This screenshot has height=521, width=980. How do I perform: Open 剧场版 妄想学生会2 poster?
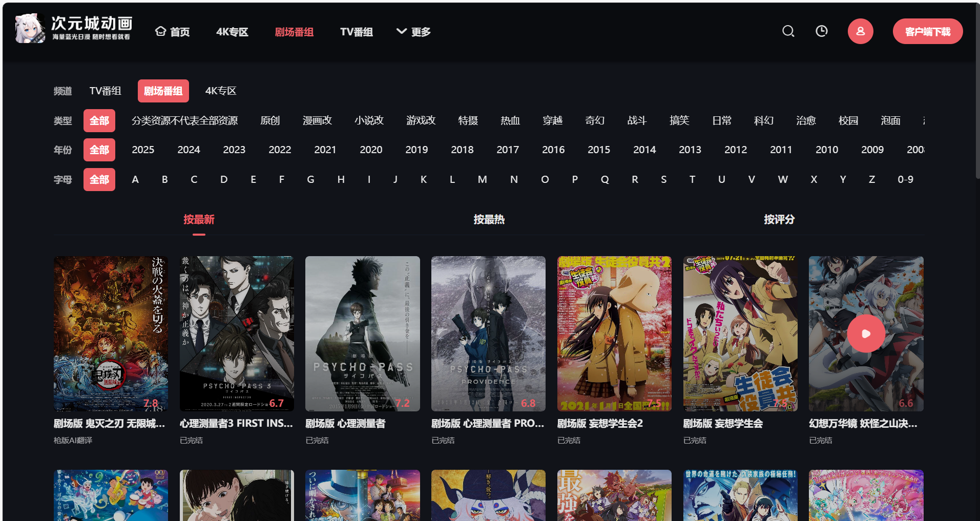(614, 334)
